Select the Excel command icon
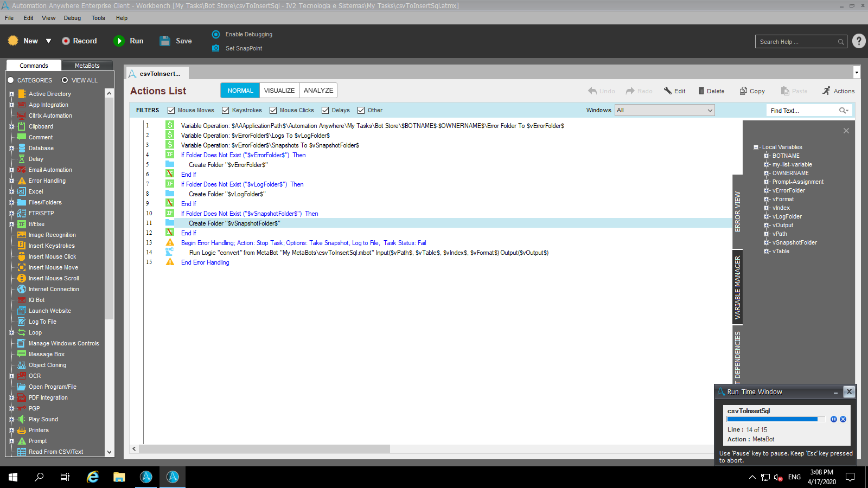The image size is (868, 488). tap(22, 191)
